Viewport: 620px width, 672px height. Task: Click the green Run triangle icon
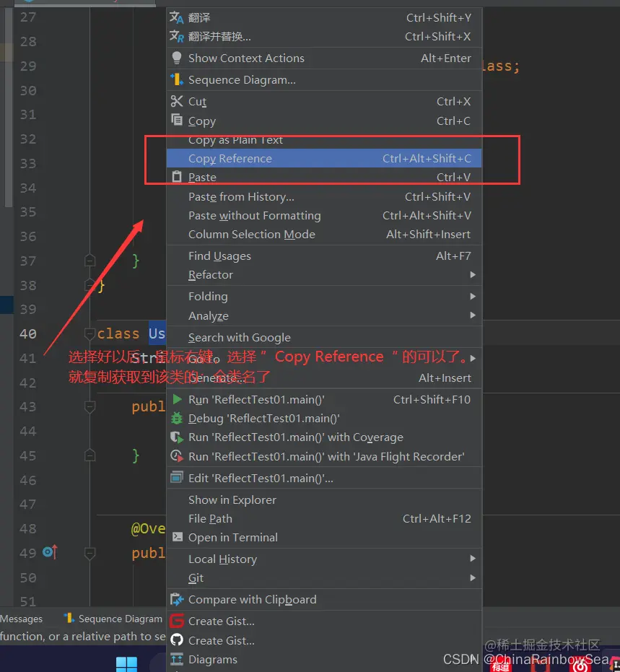177,399
